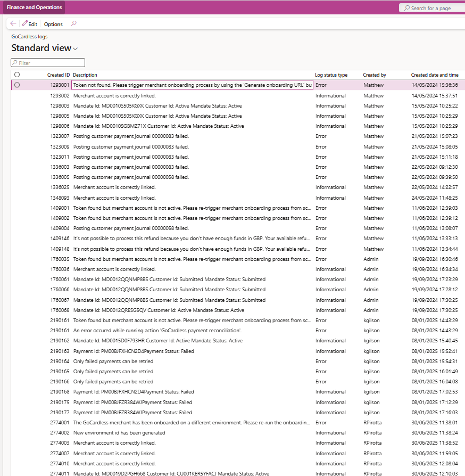Click the timestamp 22/05/2024 14:22:57

[435, 187]
